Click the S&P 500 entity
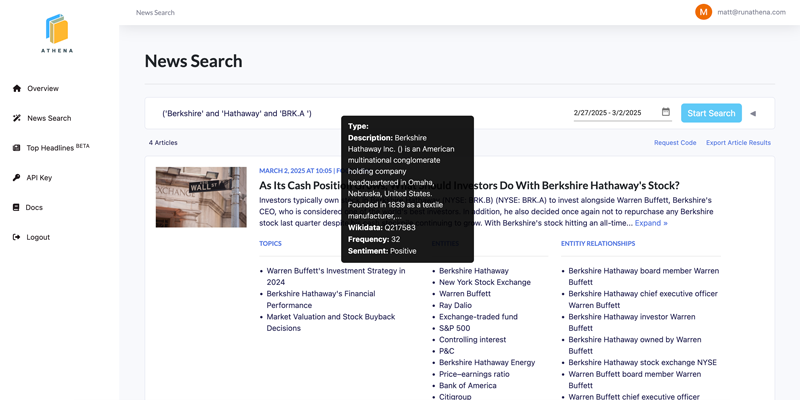The height and width of the screenshot is (400, 800). pos(455,328)
